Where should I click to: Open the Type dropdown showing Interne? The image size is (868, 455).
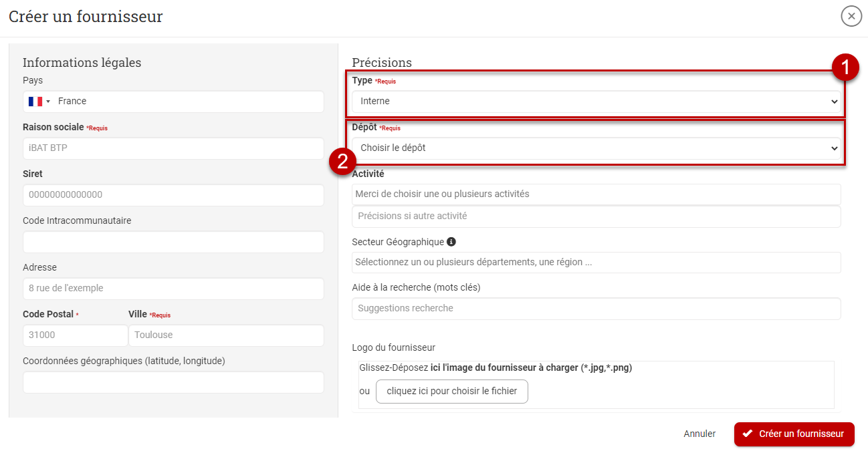[x=596, y=102]
